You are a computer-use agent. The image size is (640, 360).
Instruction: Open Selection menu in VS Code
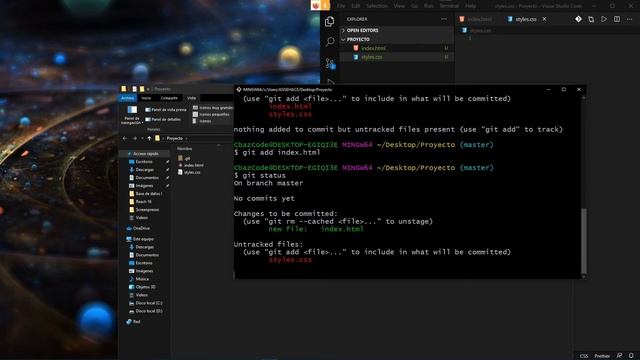376,6
